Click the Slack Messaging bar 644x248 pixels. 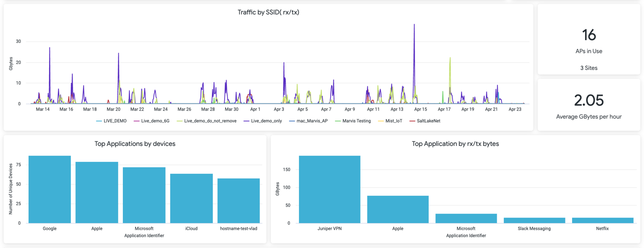point(534,220)
